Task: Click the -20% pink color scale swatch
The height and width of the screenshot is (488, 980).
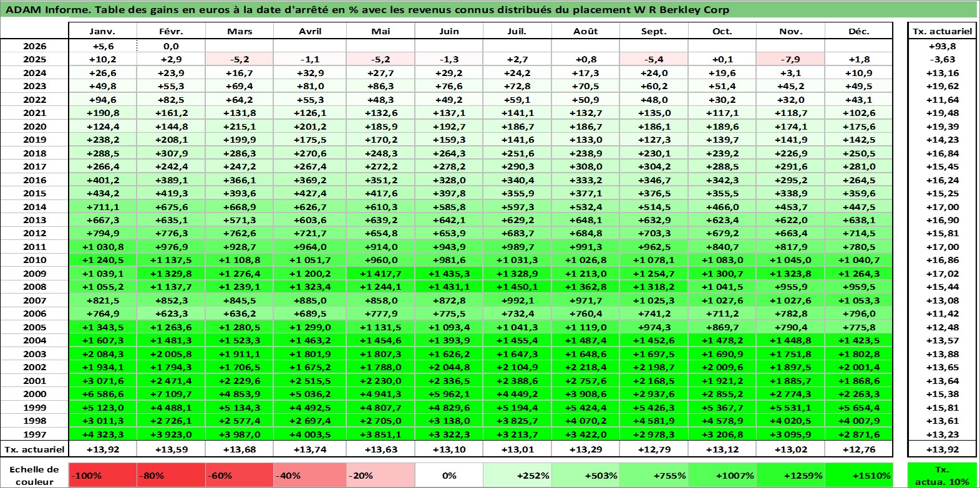Action: pos(381,476)
